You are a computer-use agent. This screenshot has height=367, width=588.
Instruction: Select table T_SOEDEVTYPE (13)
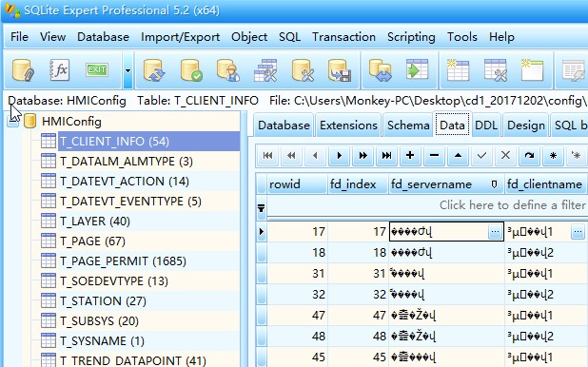coord(114,280)
